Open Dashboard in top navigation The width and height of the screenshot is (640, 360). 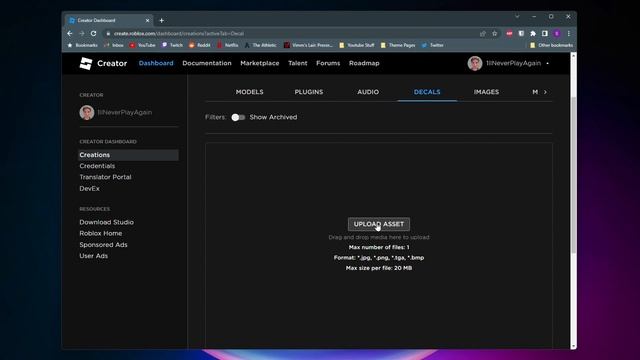click(x=156, y=63)
